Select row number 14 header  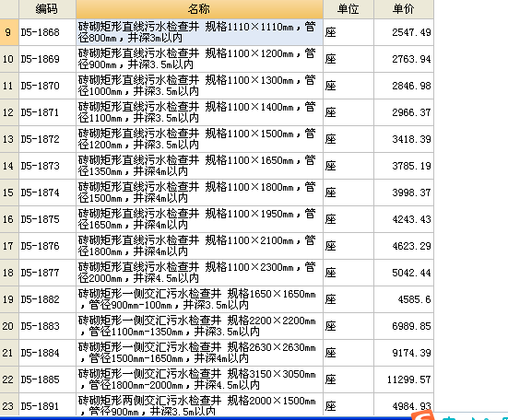(x=9, y=166)
